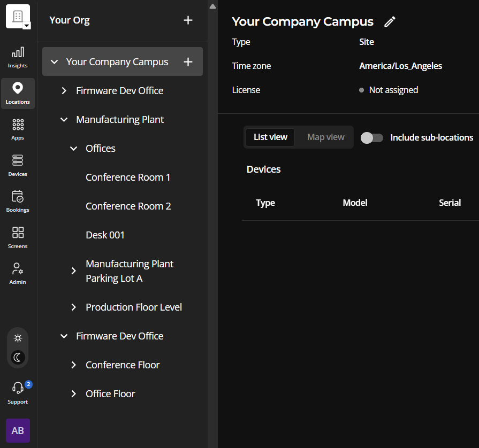The height and width of the screenshot is (448, 479).
Task: Open the Screens section
Action: click(x=18, y=237)
